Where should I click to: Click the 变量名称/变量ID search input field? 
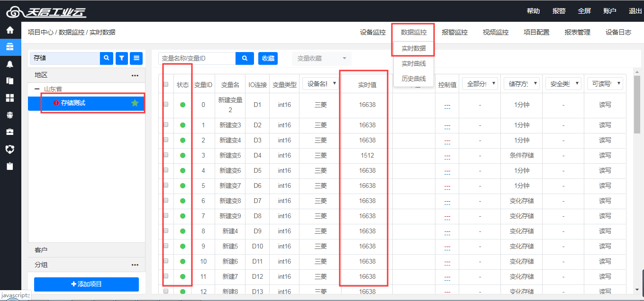(x=197, y=58)
